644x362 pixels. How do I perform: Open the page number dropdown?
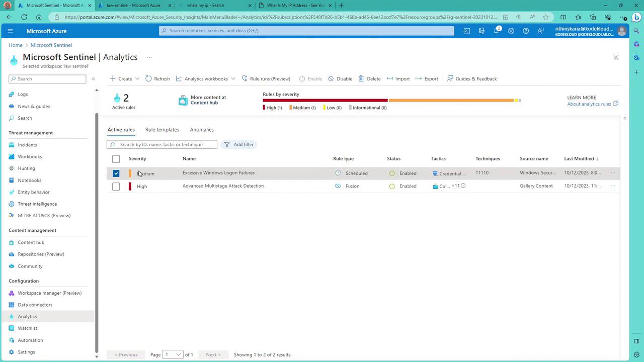pos(173,354)
